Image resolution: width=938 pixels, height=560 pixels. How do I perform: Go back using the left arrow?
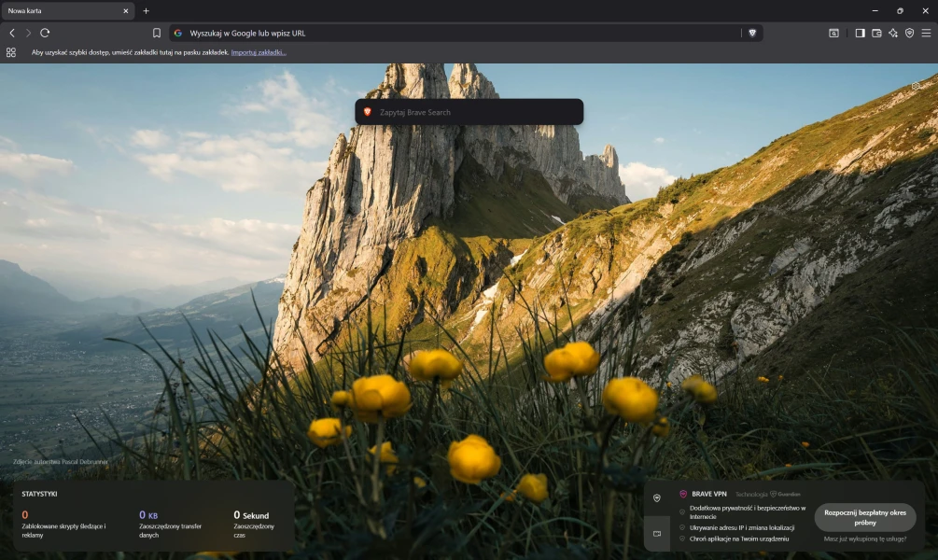tap(12, 33)
